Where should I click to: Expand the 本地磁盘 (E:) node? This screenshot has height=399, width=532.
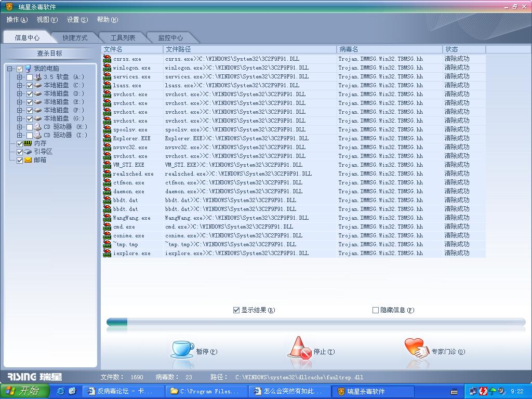coord(20,102)
